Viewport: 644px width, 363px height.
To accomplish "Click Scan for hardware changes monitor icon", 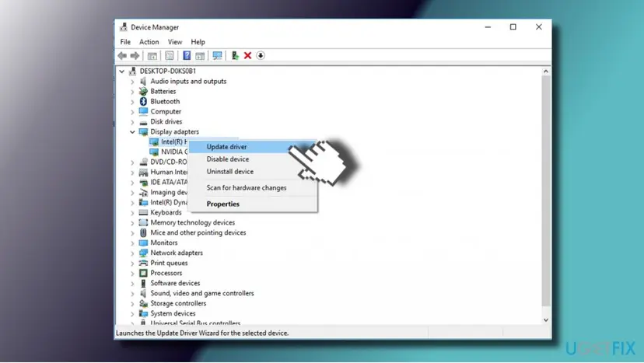I will pyautogui.click(x=217, y=55).
